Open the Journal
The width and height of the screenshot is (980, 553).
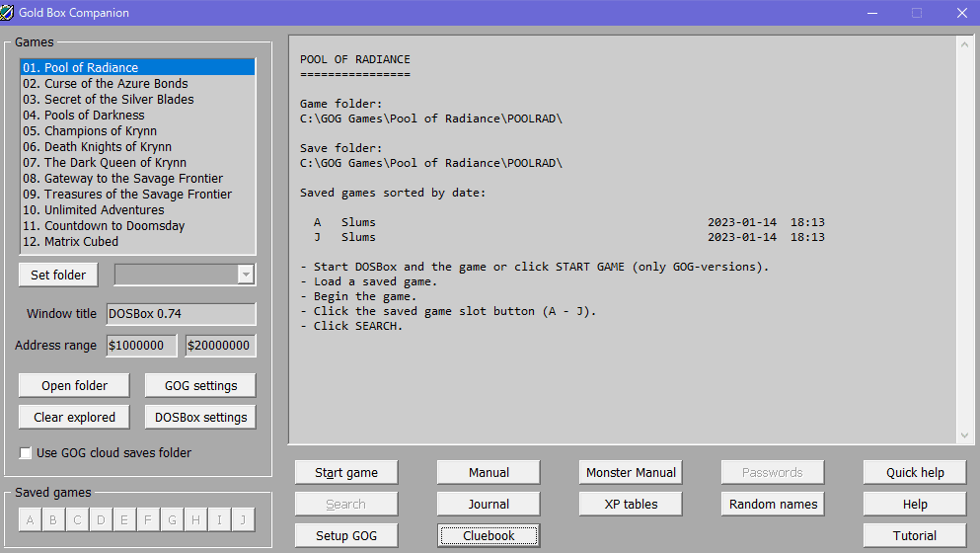(x=489, y=505)
